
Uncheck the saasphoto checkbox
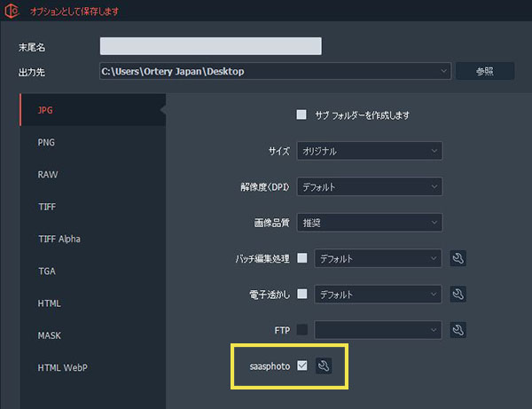tap(302, 366)
